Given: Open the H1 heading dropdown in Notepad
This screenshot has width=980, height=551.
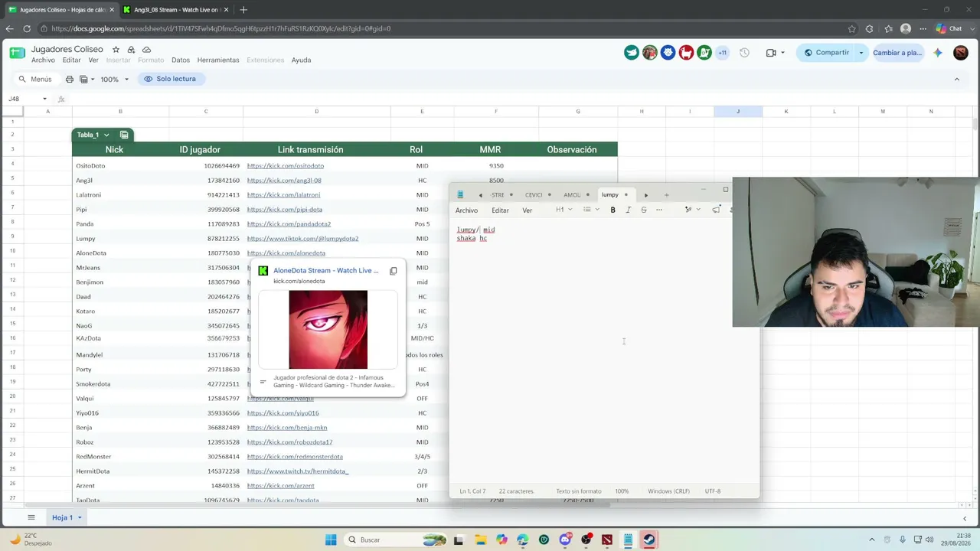Looking at the screenshot, I should [x=564, y=210].
